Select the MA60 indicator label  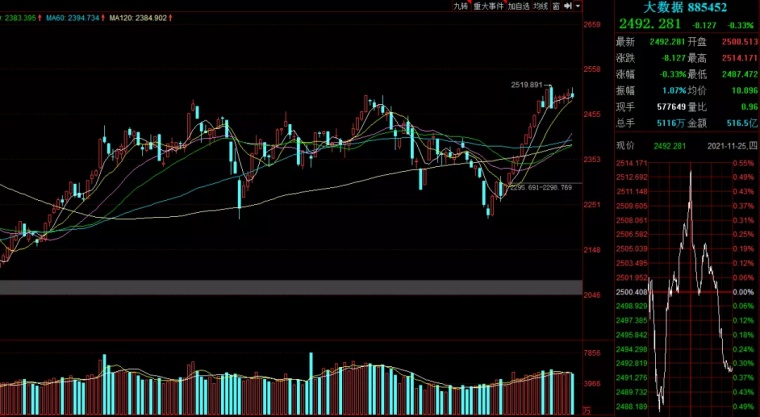coord(73,18)
